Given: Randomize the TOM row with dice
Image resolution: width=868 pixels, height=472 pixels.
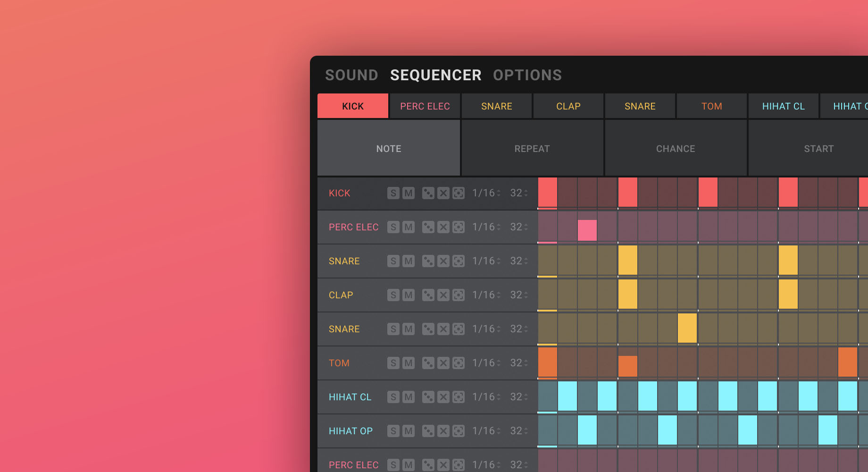Looking at the screenshot, I should (x=428, y=363).
